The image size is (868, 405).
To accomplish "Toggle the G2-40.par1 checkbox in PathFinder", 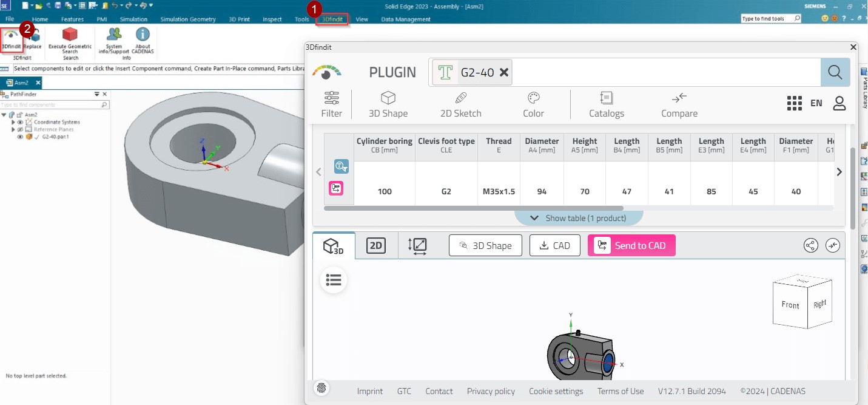I will coord(37,137).
